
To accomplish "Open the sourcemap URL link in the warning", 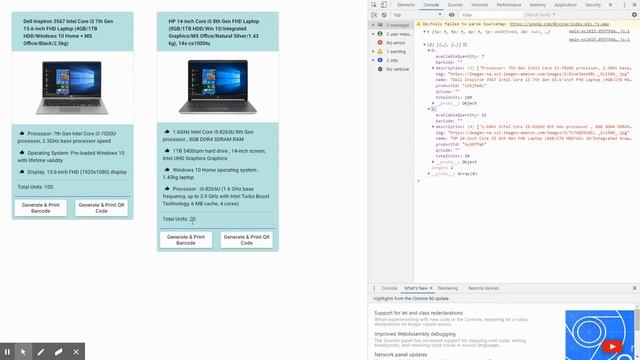I will [x=559, y=24].
